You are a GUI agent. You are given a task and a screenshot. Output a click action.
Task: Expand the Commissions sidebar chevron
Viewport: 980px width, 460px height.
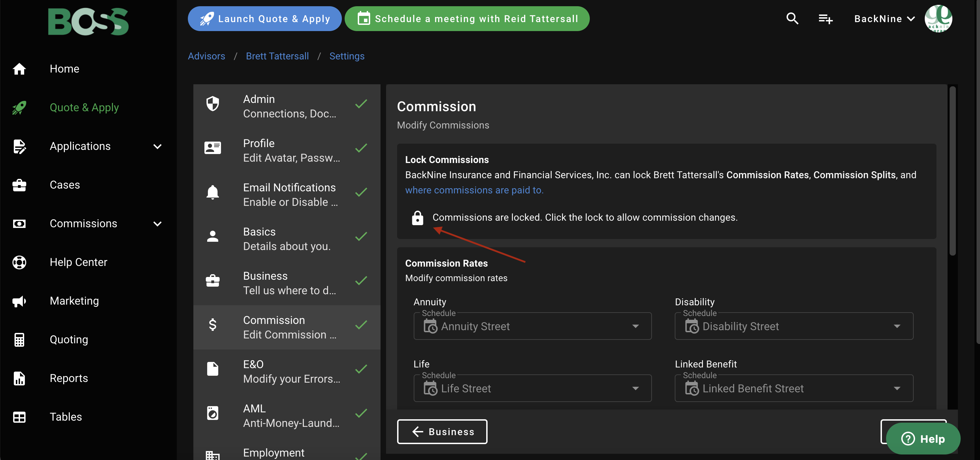coord(157,224)
